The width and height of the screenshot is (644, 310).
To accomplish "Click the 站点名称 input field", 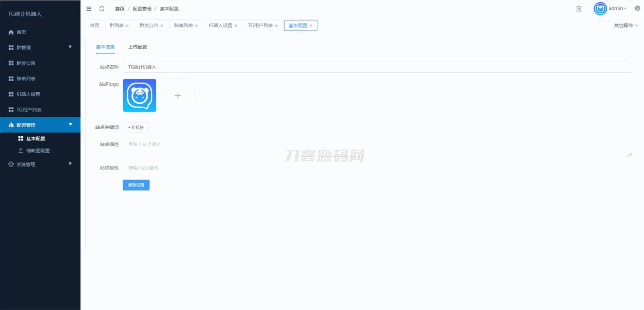I will pyautogui.click(x=377, y=67).
